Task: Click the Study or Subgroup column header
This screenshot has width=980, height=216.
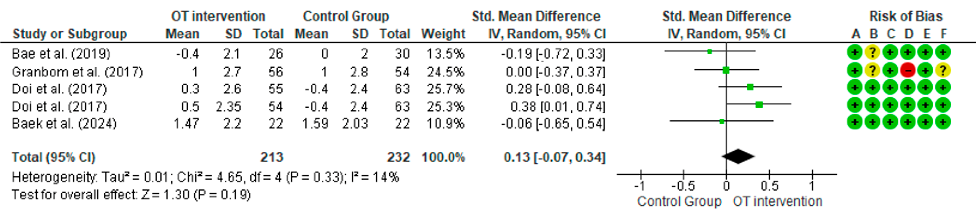Action: (x=70, y=34)
